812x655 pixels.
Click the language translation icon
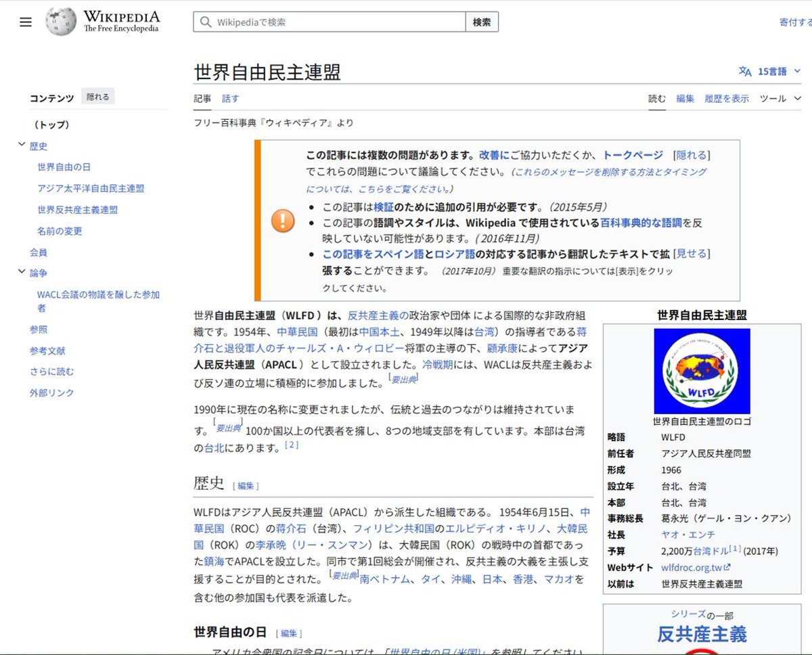point(745,71)
